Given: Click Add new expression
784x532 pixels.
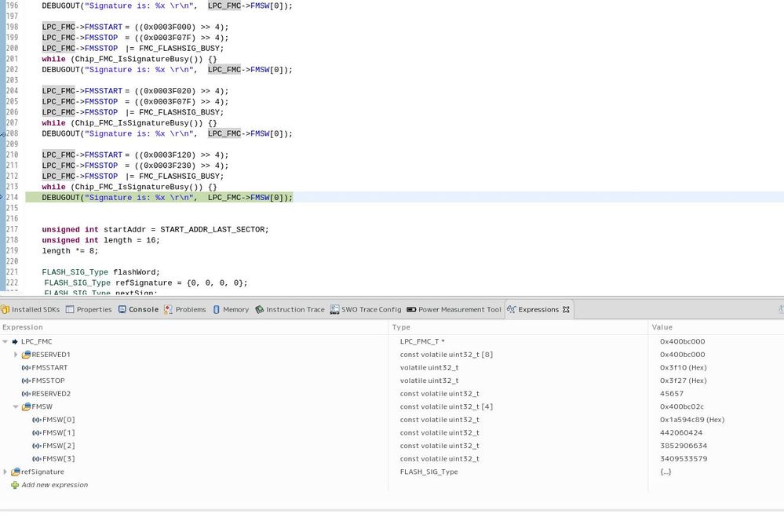Looking at the screenshot, I should pyautogui.click(x=54, y=484).
